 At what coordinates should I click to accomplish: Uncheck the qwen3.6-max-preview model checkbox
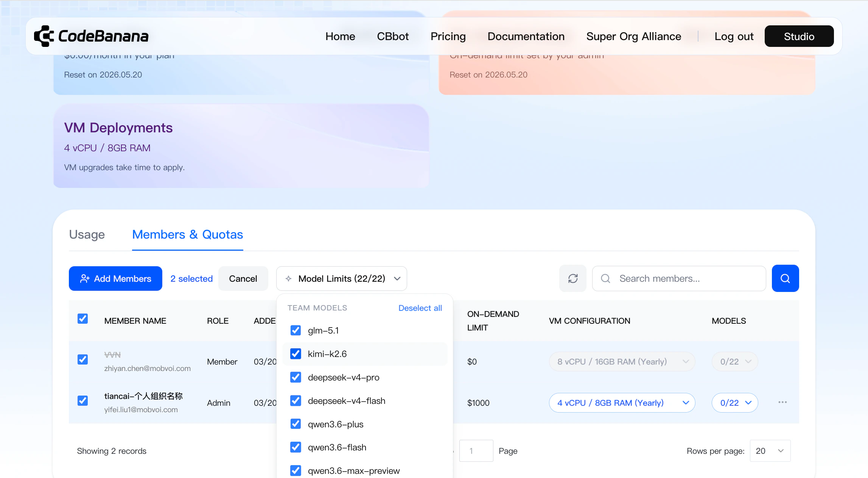[x=296, y=471]
